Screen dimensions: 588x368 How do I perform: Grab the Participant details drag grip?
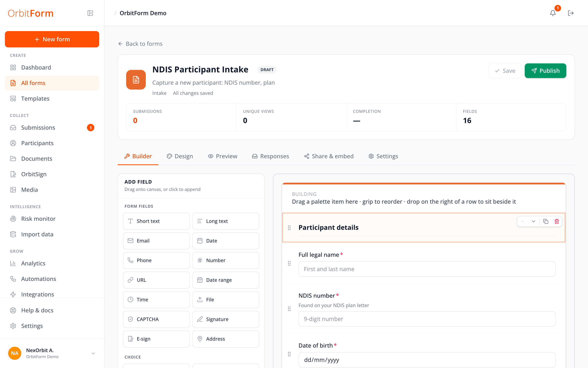(289, 228)
